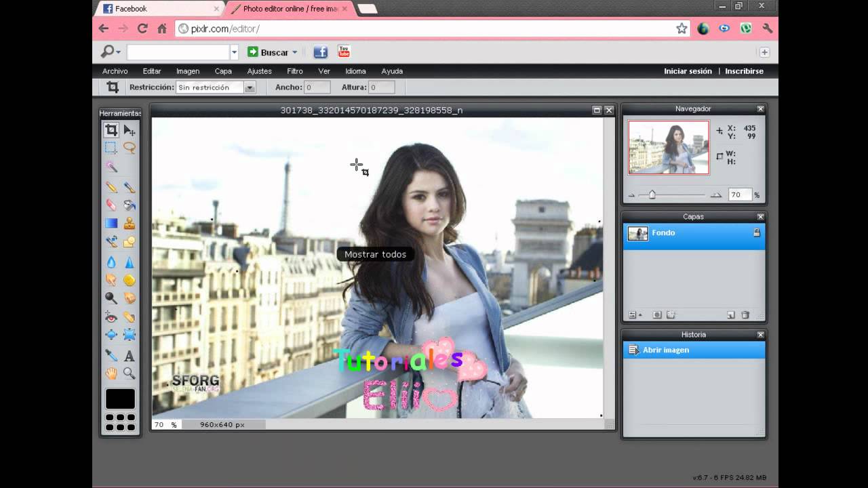Viewport: 868px width, 488px height.
Task: Select the Pencil tool
Action: [x=111, y=187]
